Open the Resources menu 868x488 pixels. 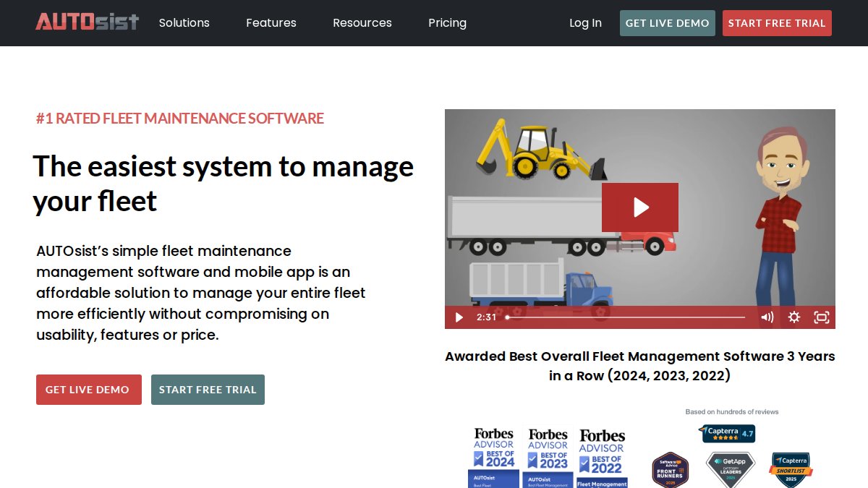click(x=362, y=23)
